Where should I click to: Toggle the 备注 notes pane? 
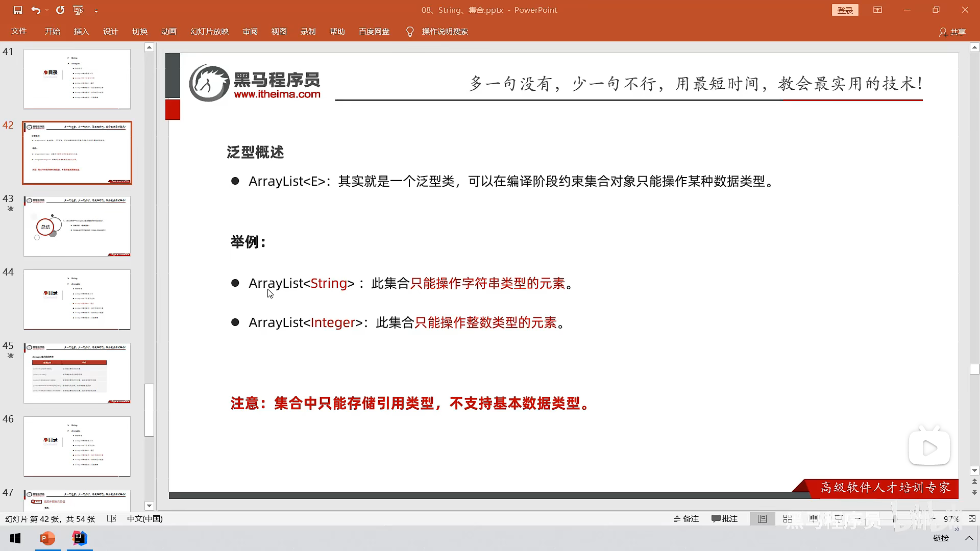[x=685, y=519]
